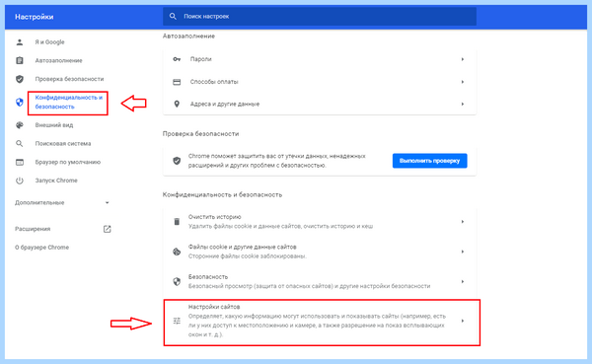Open the Безопасность row chevron
The image size is (592, 364).
click(x=463, y=282)
